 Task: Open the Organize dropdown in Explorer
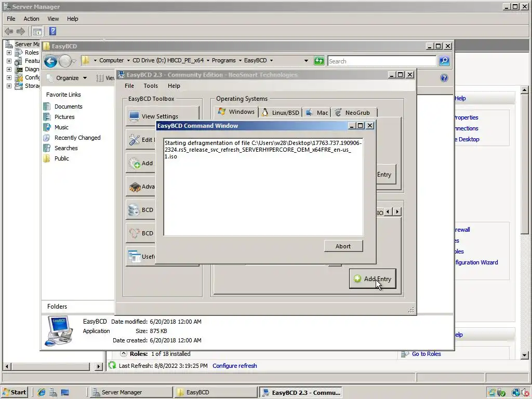[x=67, y=78]
